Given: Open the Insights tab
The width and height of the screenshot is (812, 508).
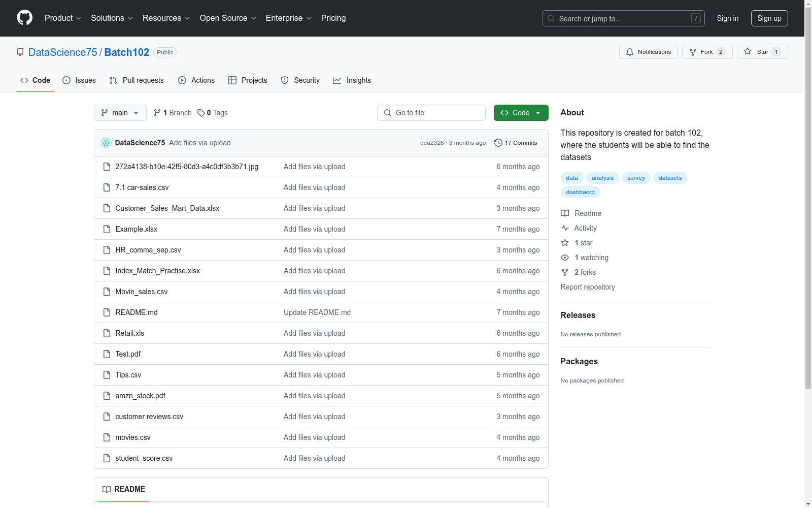Looking at the screenshot, I should pyautogui.click(x=352, y=80).
